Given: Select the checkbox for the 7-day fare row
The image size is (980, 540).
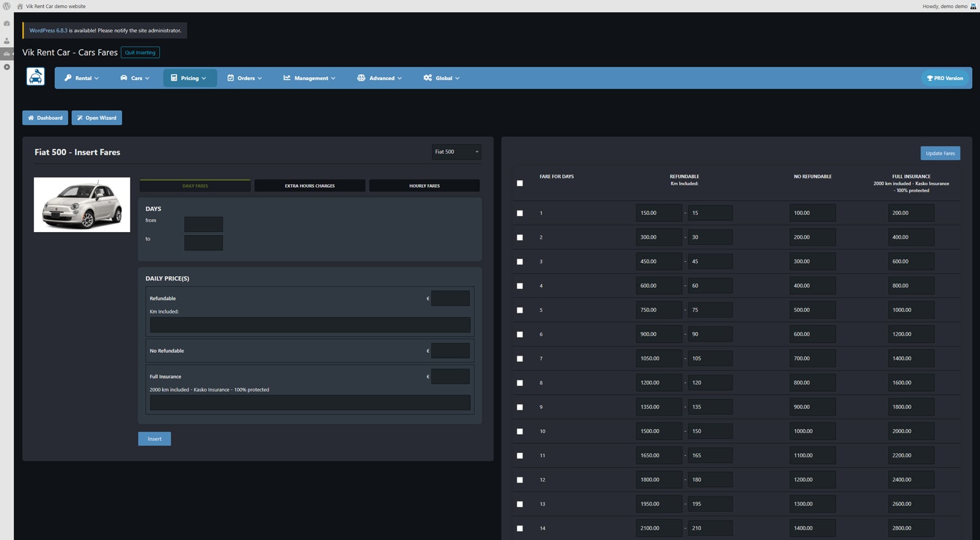Looking at the screenshot, I should coord(520,359).
